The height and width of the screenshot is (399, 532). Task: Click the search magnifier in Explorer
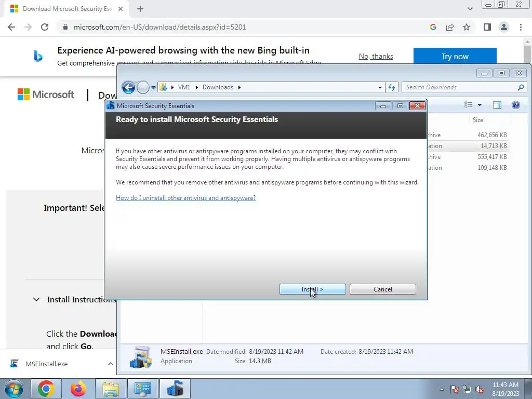tap(521, 87)
